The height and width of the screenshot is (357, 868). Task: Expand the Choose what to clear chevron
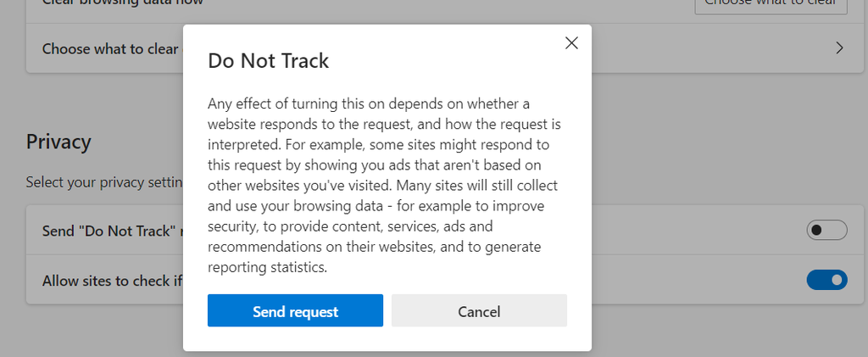coord(839,48)
